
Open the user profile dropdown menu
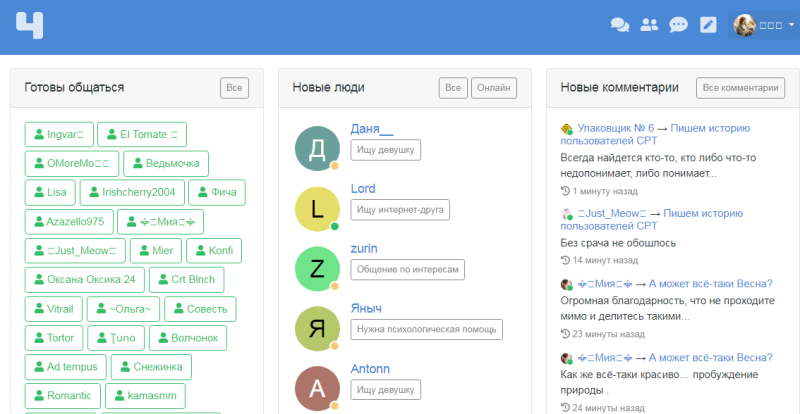(x=764, y=26)
